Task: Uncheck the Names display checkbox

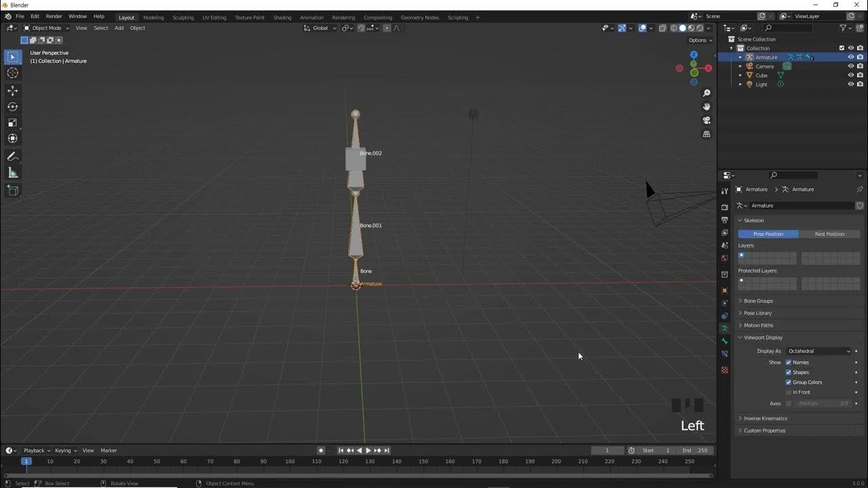Action: coord(789,362)
